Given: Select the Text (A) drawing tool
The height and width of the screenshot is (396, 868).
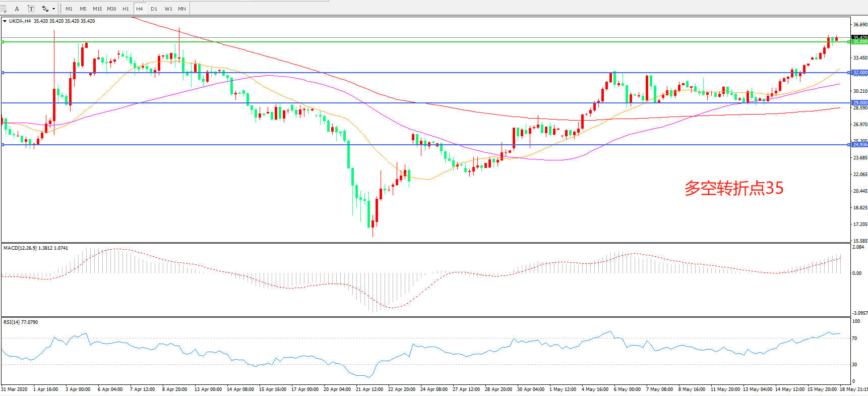Looking at the screenshot, I should pyautogui.click(x=17, y=9).
